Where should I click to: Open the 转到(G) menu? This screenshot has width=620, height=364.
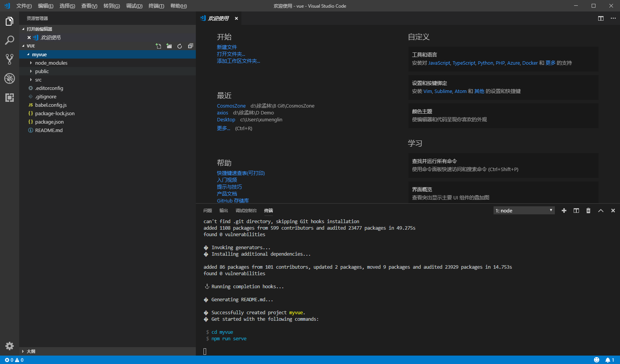tap(112, 6)
